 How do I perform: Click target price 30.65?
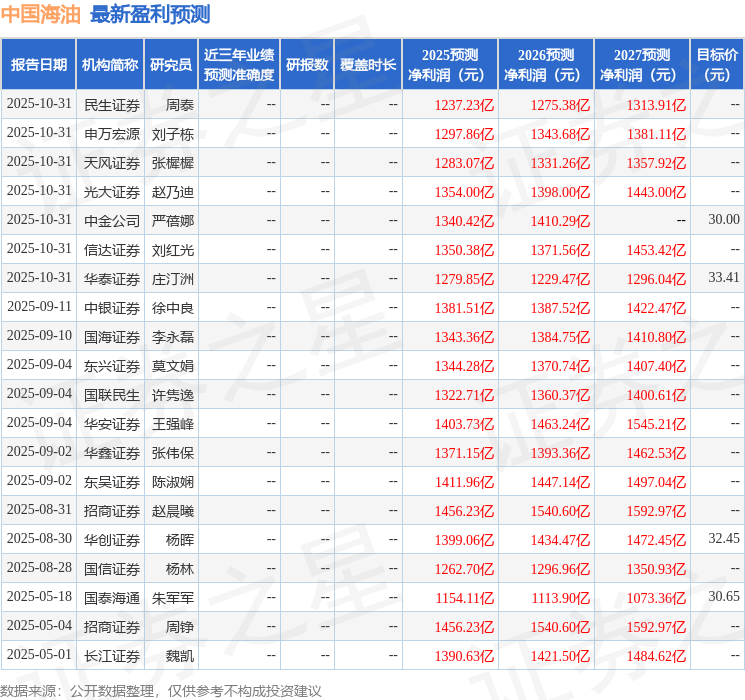pyautogui.click(x=724, y=596)
